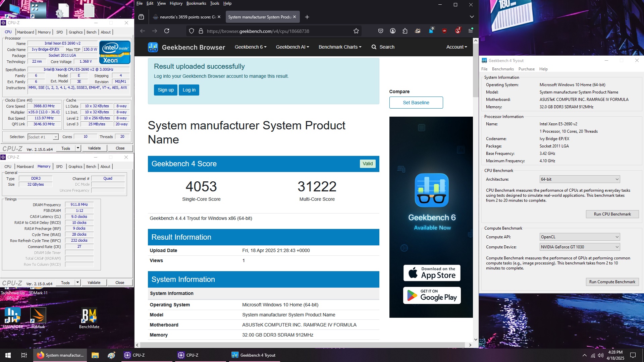
Task: Open the Benchmarks menu in Geekbench 4 Tryout
Action: tap(503, 69)
